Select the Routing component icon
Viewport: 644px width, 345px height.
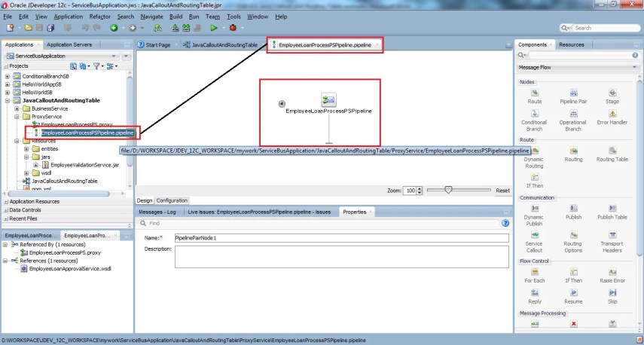(573, 151)
